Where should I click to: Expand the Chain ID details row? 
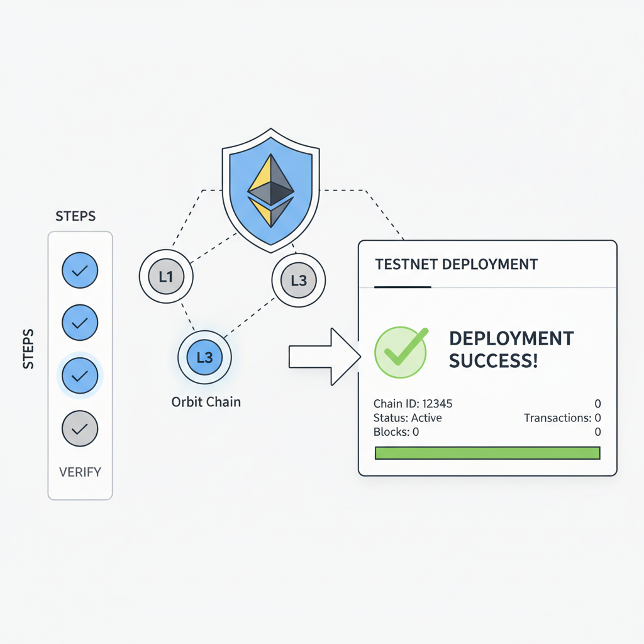click(x=413, y=404)
